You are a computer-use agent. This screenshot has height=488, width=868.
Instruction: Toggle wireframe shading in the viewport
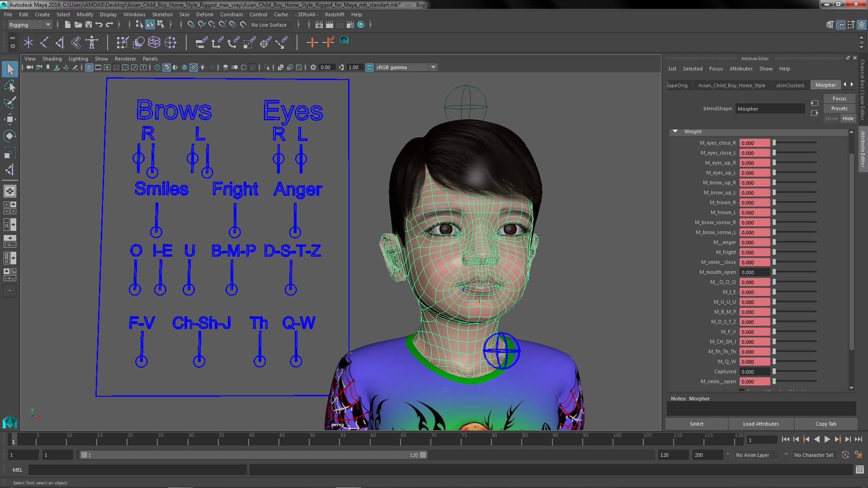coord(157,67)
